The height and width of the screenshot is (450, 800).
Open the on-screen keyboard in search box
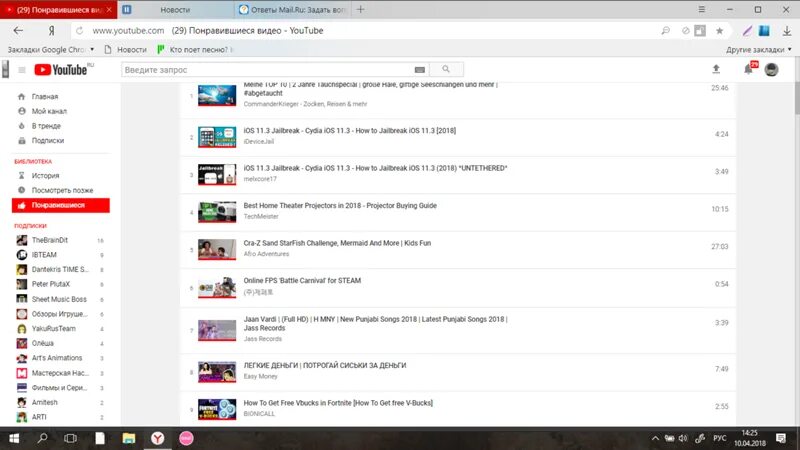(419, 70)
